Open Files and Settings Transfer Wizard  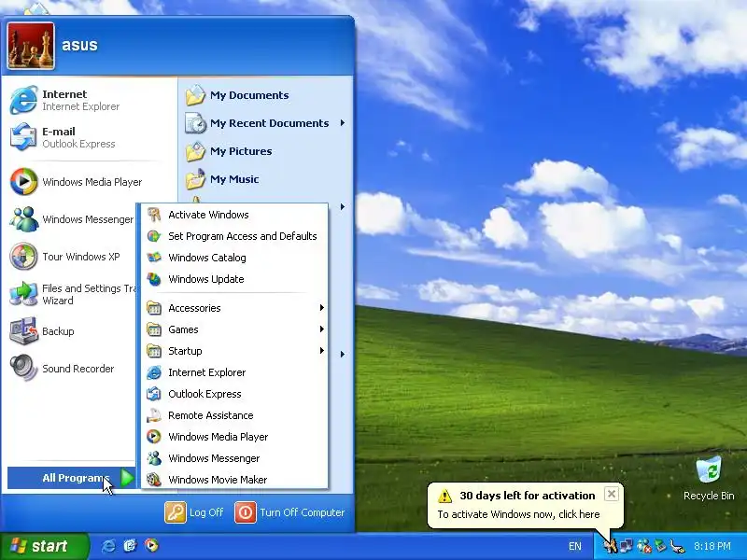[72, 294]
